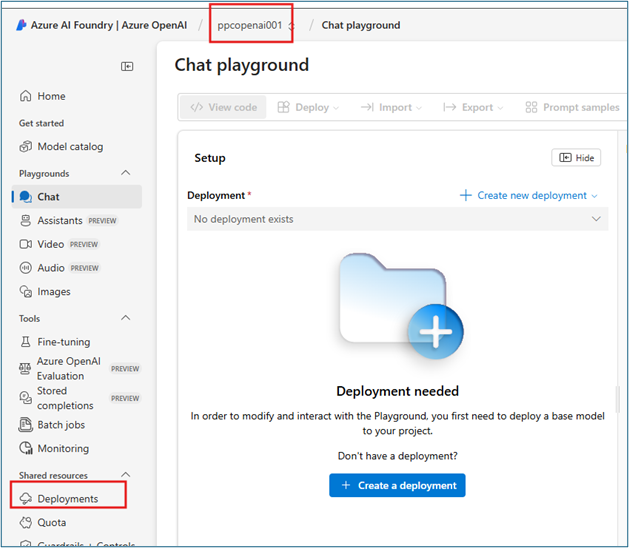Image resolution: width=629 pixels, height=548 pixels.
Task: Click the Audio waveform icon
Action: click(25, 268)
